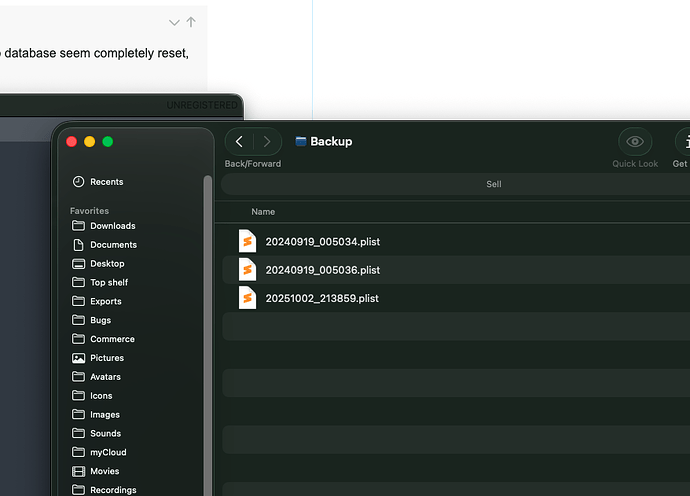Select Top shelf folder in sidebar
The width and height of the screenshot is (690, 496).
point(100,283)
